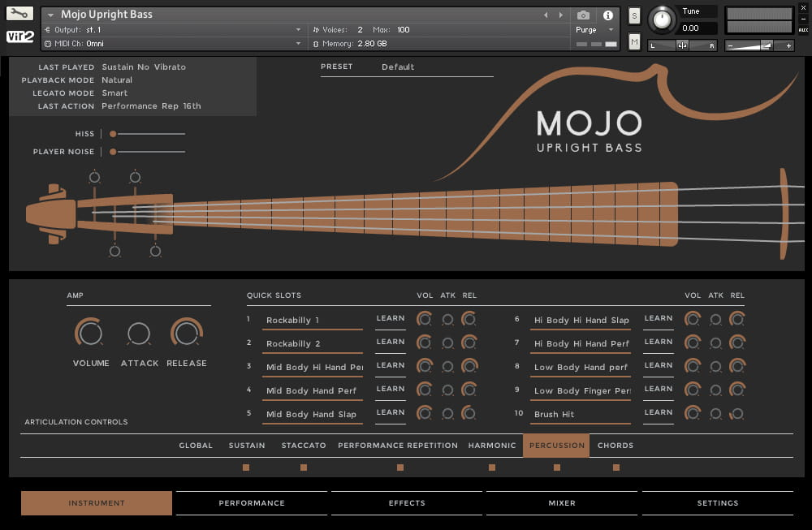This screenshot has width=812, height=530.
Task: Open the MIDI Ch Omni dropdown
Action: pos(298,44)
